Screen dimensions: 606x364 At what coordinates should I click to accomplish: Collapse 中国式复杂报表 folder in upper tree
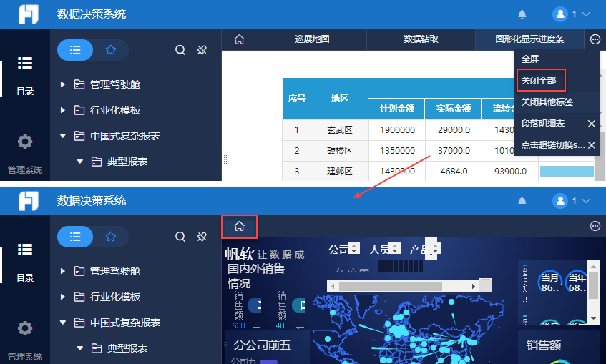[x=63, y=136]
